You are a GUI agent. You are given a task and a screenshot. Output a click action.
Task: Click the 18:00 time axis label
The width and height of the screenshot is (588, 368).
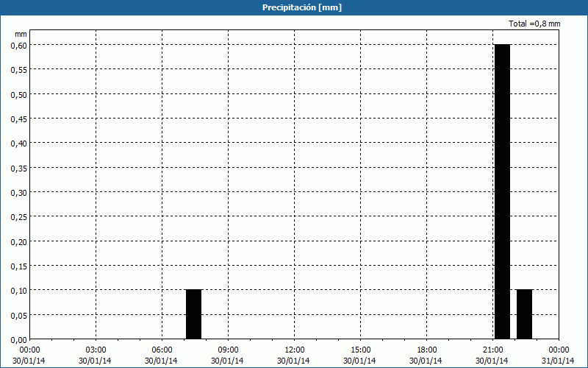click(427, 350)
